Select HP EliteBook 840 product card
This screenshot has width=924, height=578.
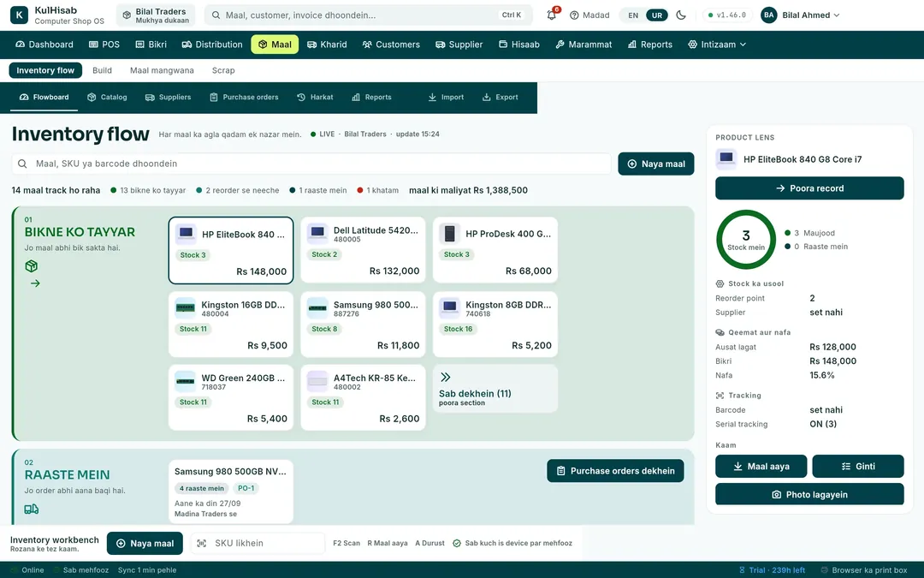click(x=231, y=250)
